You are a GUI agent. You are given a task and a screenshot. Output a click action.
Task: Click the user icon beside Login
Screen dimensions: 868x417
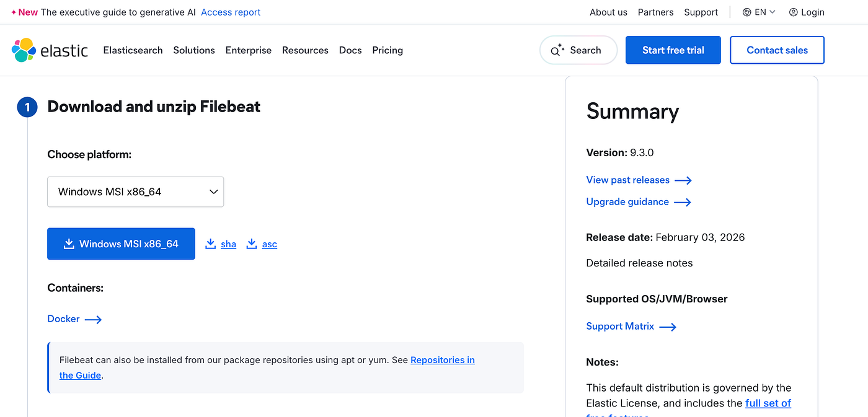pyautogui.click(x=793, y=12)
